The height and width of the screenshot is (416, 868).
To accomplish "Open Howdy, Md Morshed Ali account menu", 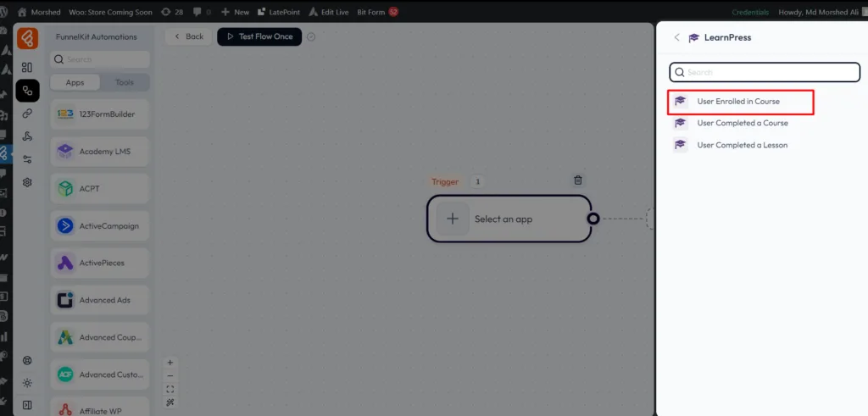I will pyautogui.click(x=822, y=12).
